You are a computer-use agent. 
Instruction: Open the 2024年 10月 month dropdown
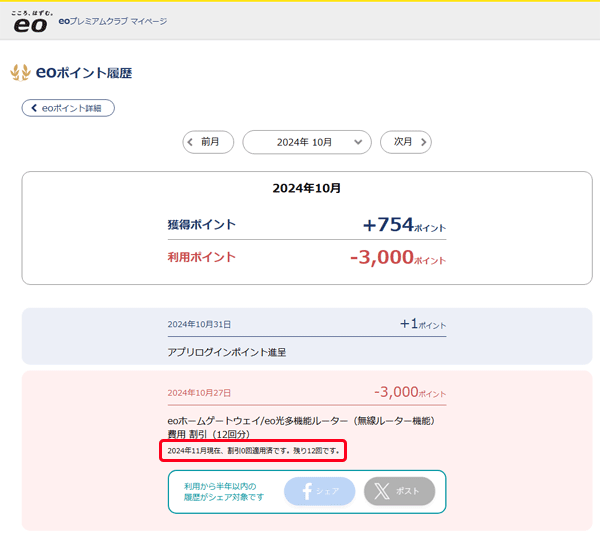306,142
